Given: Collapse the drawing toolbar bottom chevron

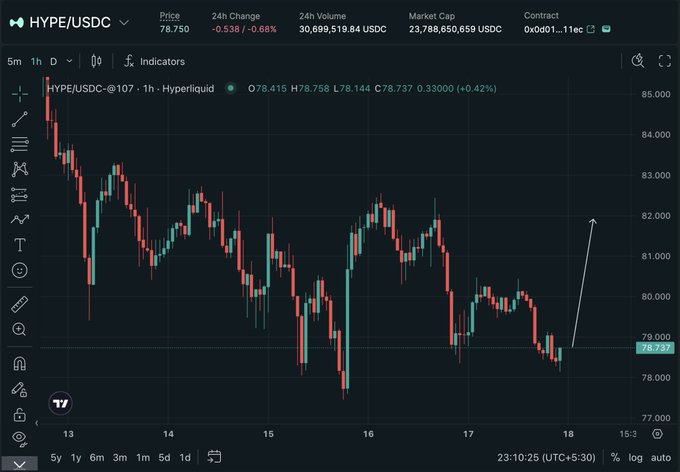Looking at the screenshot, I should click(x=19, y=465).
